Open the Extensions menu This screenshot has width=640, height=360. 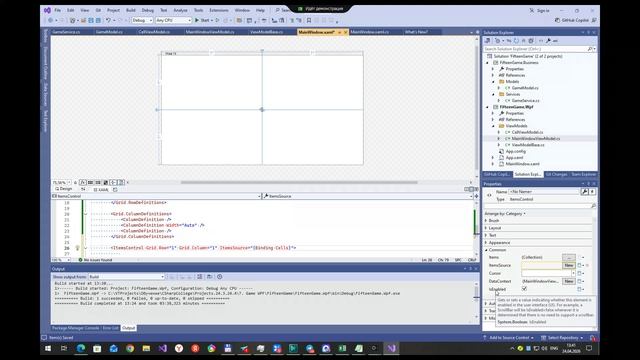click(x=219, y=10)
